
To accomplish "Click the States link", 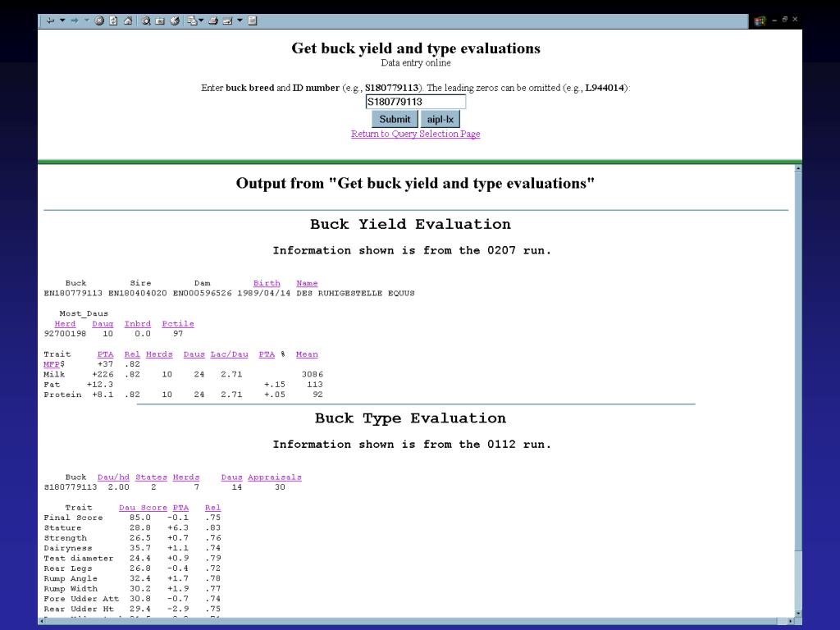I will 151,477.
